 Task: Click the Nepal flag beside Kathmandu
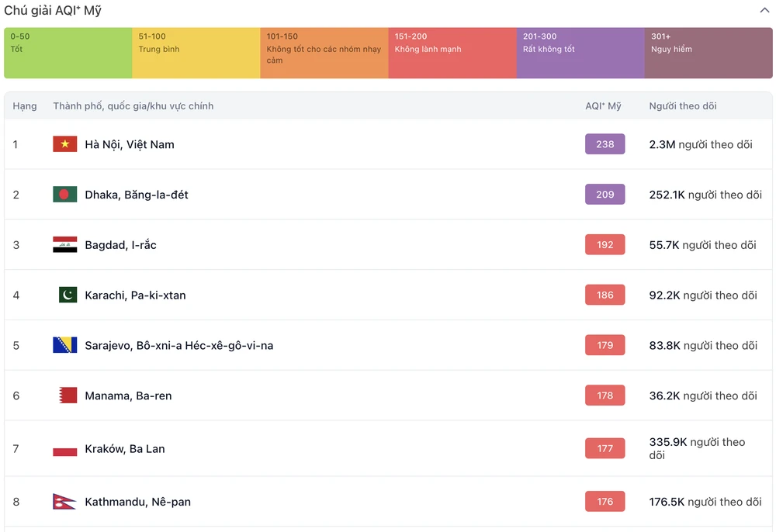point(63,502)
